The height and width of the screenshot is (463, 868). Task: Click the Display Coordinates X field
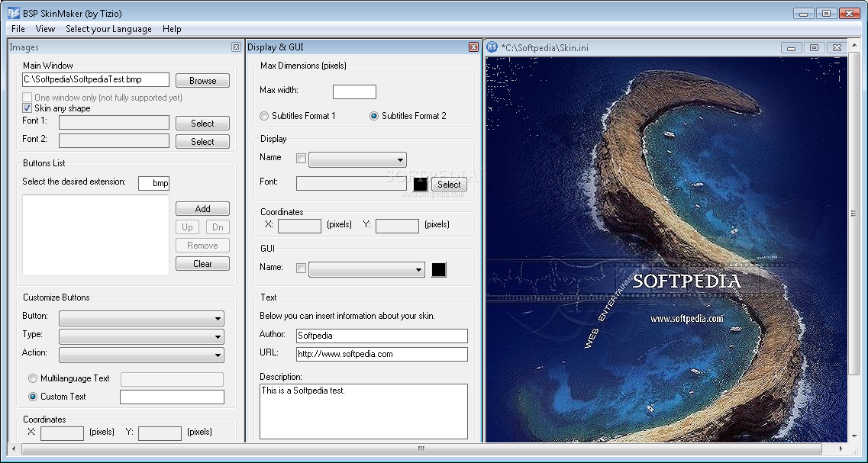coord(299,226)
